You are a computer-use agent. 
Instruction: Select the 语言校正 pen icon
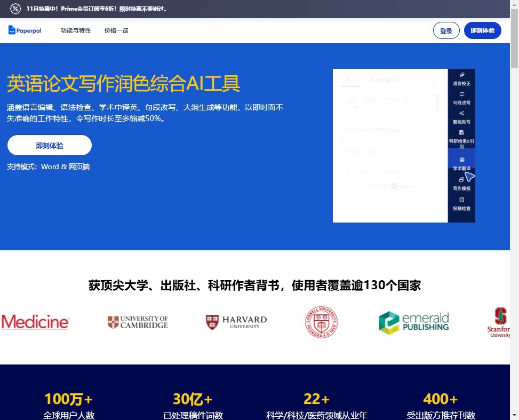pyautogui.click(x=461, y=75)
